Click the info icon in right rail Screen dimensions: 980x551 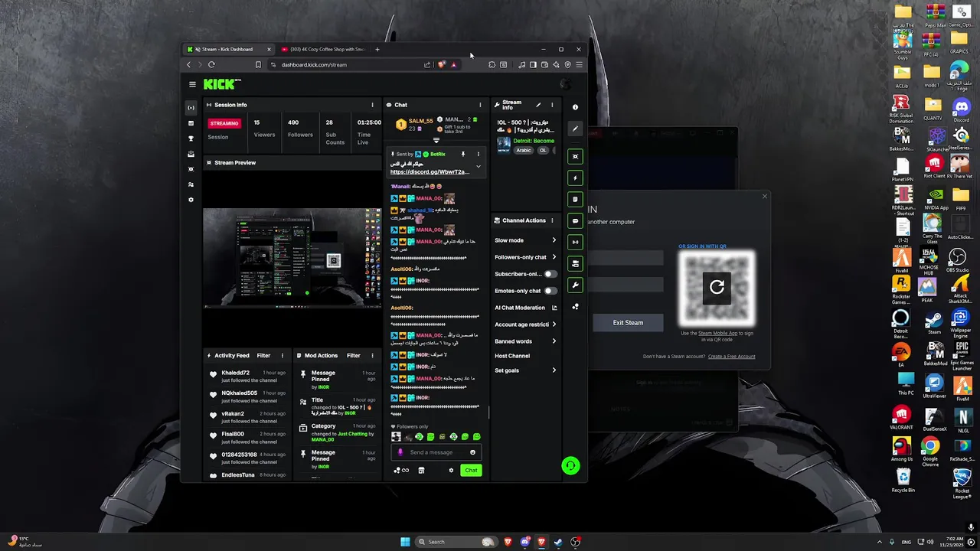pos(575,107)
